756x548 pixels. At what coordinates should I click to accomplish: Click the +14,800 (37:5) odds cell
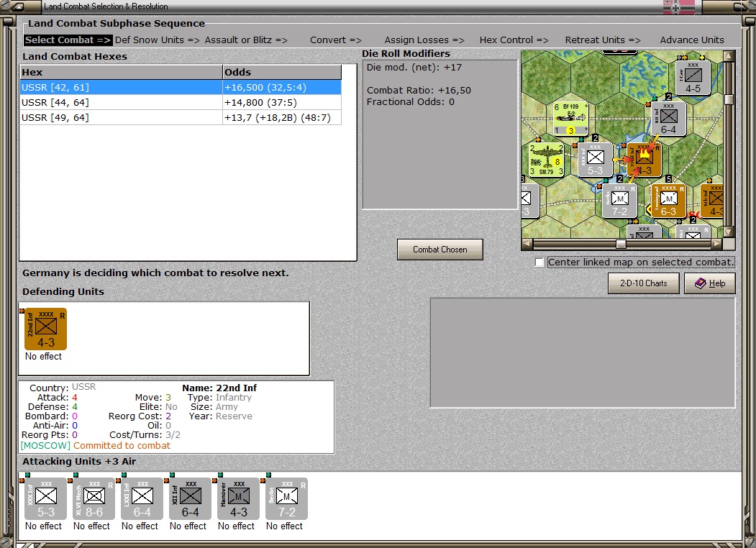coord(282,103)
